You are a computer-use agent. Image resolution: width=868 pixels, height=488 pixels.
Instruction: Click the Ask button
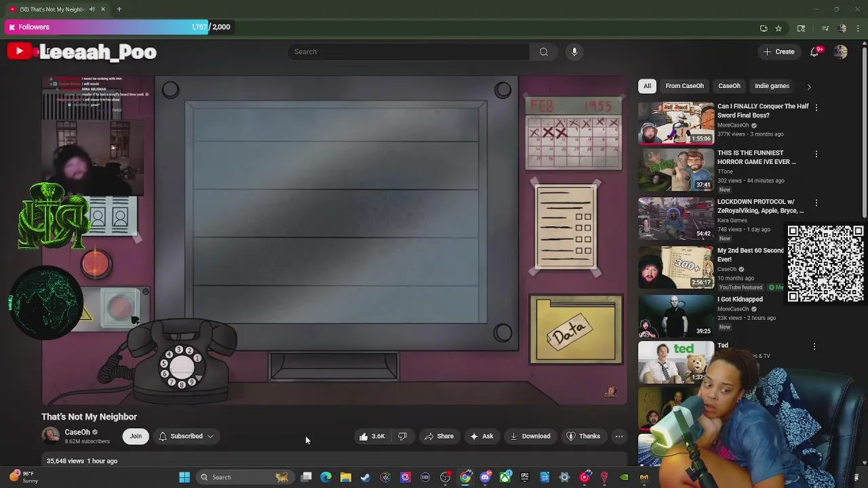click(481, 436)
